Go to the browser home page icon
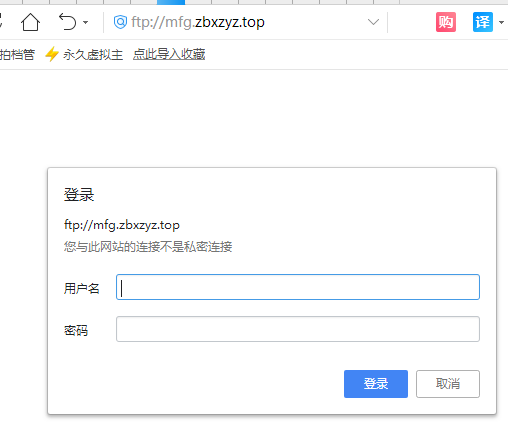This screenshot has height=423, width=508. point(30,22)
